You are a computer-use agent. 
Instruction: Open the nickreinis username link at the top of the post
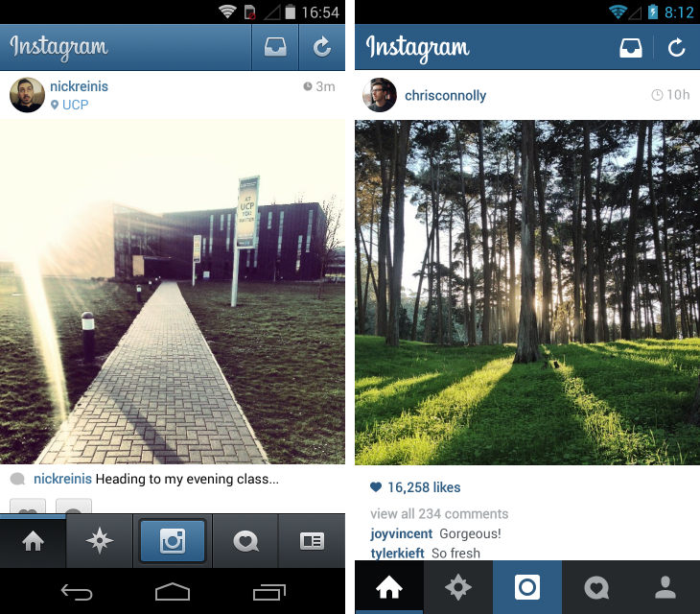tap(79, 86)
